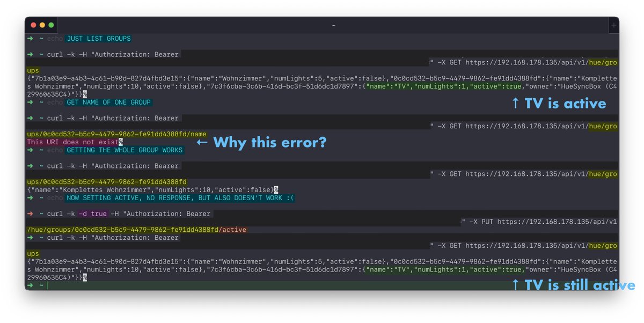
Task: Select the terminal tab titled ~
Action: [x=333, y=25]
